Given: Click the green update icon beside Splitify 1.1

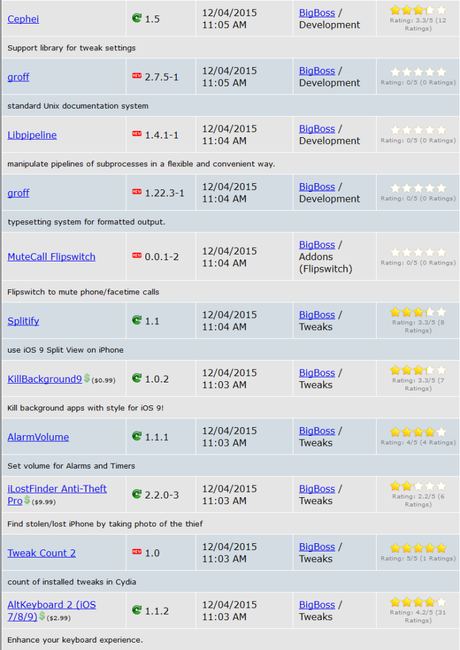Looking at the screenshot, I should pyautogui.click(x=137, y=320).
